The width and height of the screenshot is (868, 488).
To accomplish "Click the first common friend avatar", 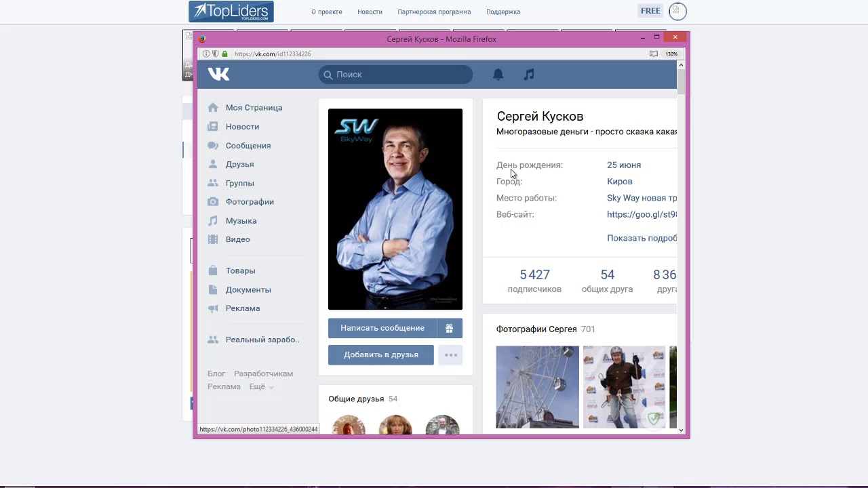I will click(x=349, y=425).
